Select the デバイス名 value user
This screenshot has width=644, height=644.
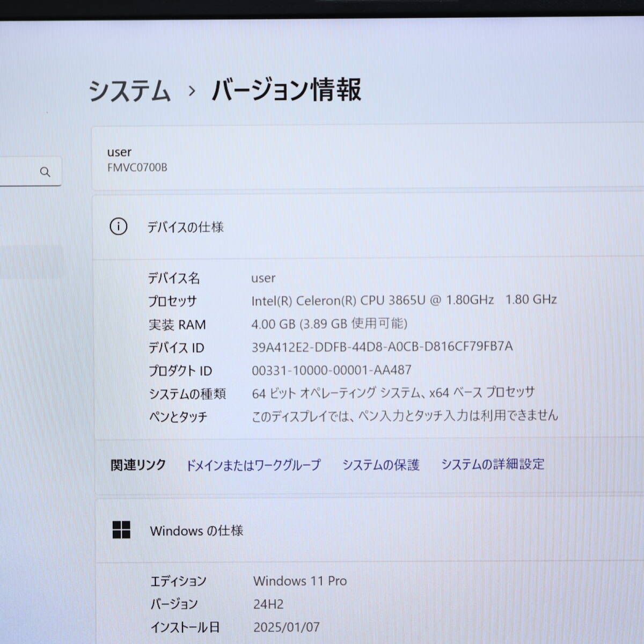[264, 278]
